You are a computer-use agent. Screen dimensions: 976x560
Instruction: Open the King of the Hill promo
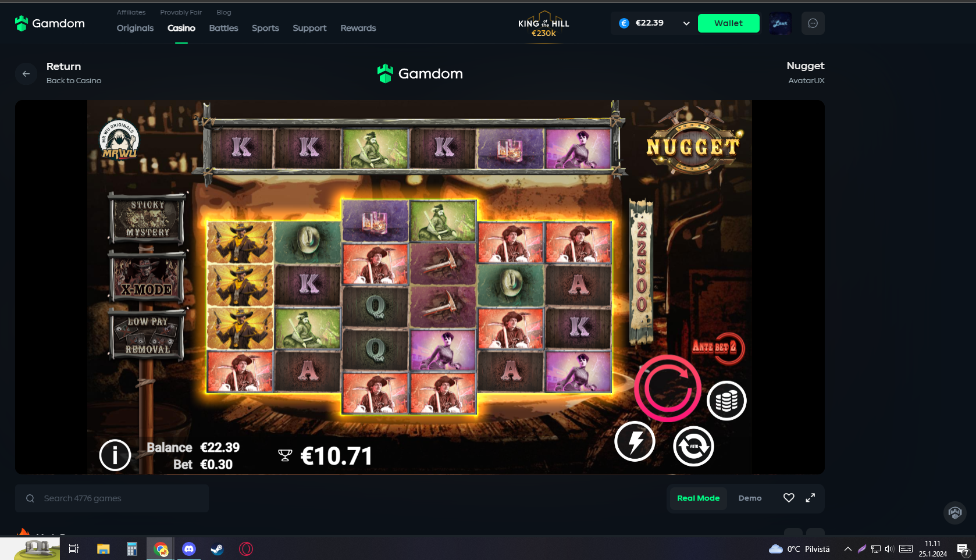point(544,24)
